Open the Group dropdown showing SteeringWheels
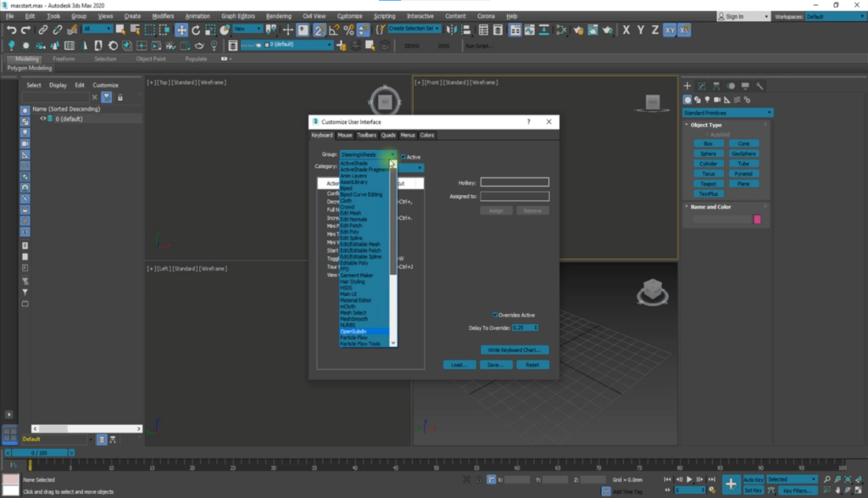Viewport: 868px width, 498px height. click(x=368, y=154)
